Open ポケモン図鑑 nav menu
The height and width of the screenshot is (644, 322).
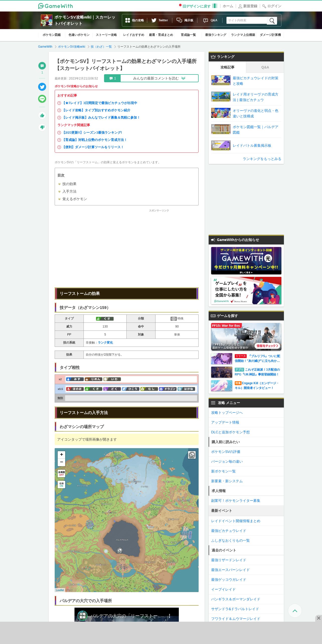coord(52,35)
